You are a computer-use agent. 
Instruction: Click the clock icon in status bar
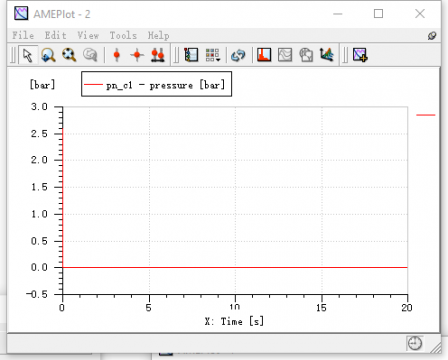[415, 343]
